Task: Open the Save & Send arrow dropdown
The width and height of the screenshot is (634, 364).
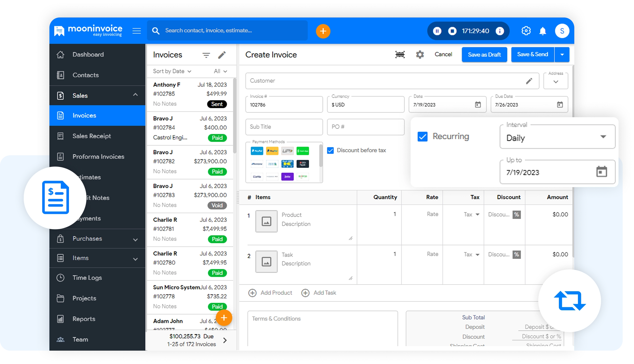Action: point(562,54)
